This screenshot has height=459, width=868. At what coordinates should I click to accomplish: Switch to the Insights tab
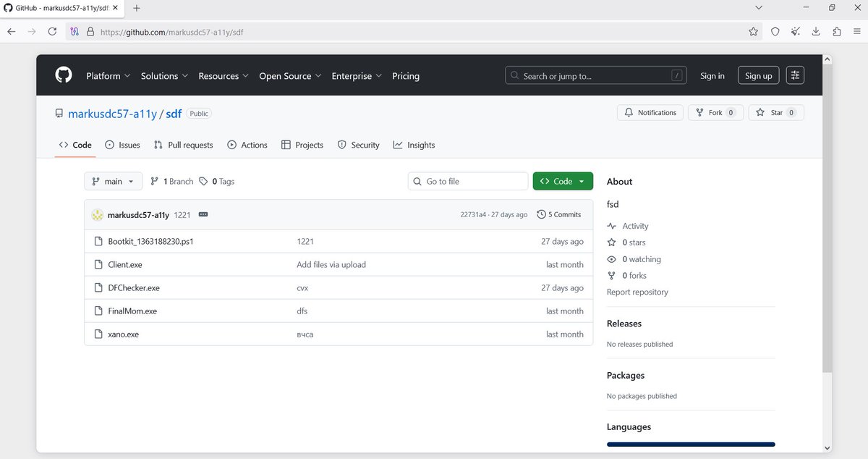tap(414, 145)
